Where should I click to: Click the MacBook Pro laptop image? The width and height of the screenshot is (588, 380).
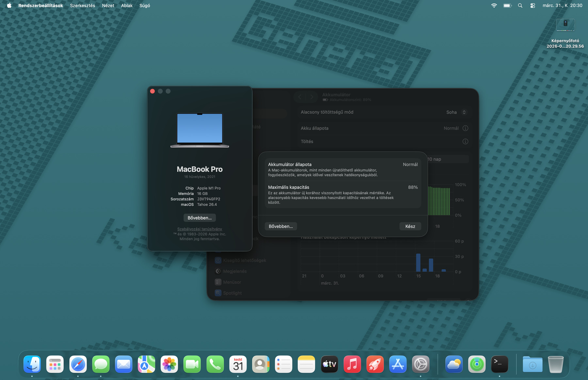pos(199,130)
